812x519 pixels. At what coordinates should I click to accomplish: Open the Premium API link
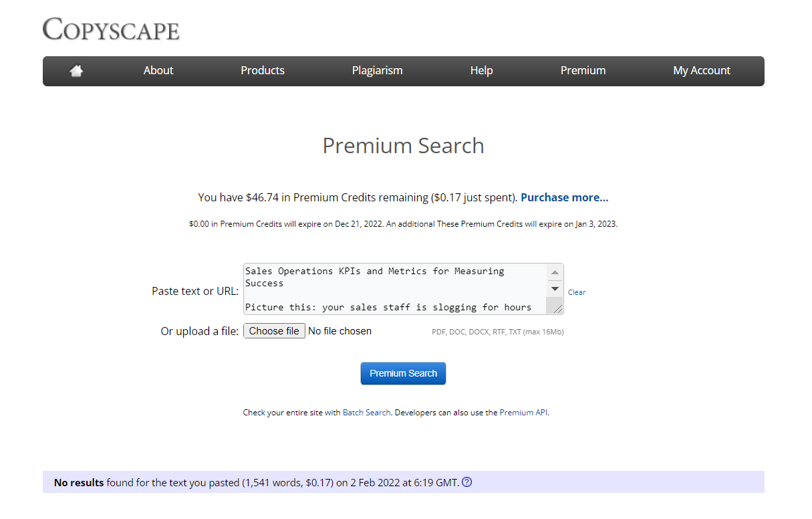[524, 413]
